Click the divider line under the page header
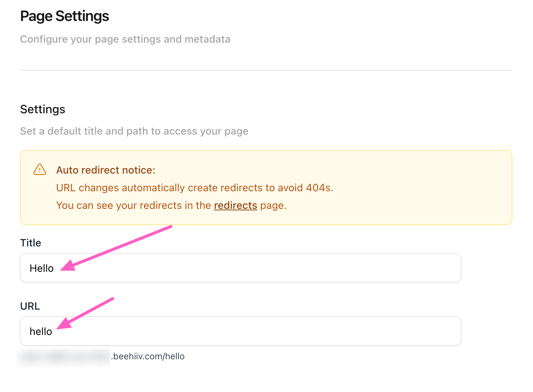 pos(266,70)
